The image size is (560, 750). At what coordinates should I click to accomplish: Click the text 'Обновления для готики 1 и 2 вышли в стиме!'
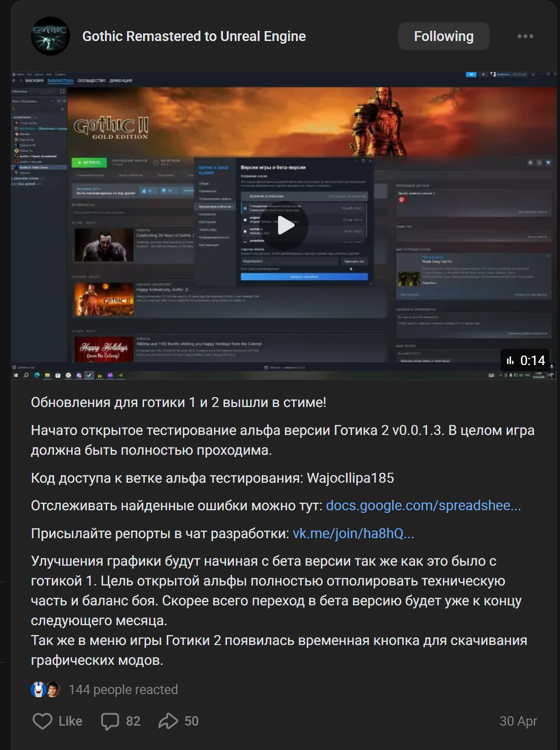[178, 402]
